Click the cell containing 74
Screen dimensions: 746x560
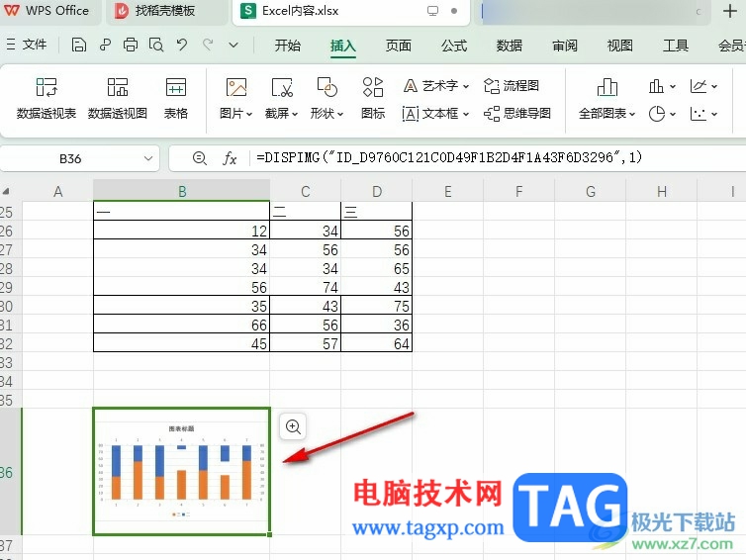tap(306, 287)
